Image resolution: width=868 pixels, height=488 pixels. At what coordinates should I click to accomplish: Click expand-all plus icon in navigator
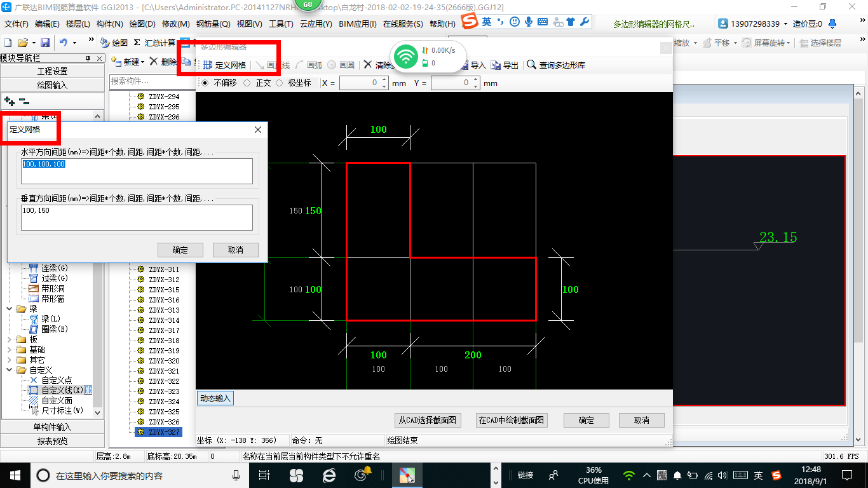[9, 100]
